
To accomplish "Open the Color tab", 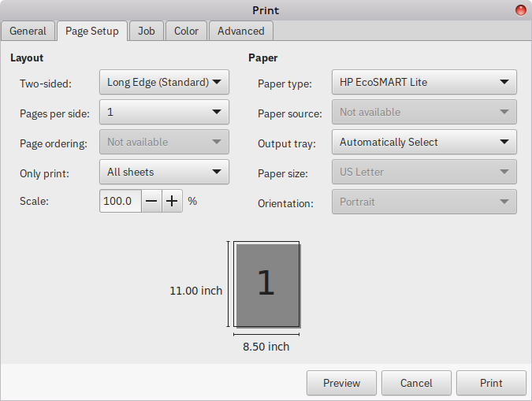I will point(186,31).
